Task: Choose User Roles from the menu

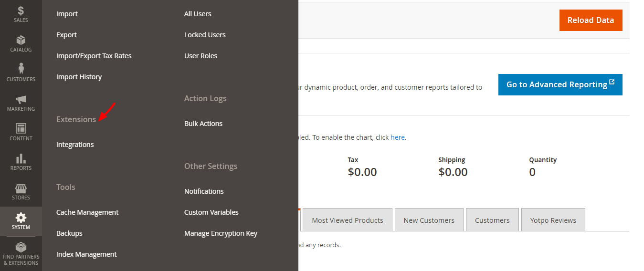Action: tap(201, 56)
